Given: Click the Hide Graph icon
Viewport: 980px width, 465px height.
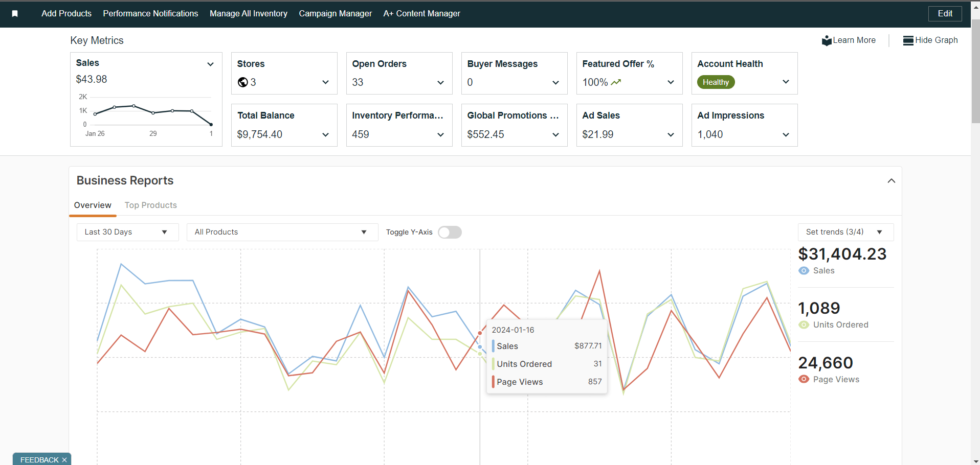Looking at the screenshot, I should (x=908, y=40).
